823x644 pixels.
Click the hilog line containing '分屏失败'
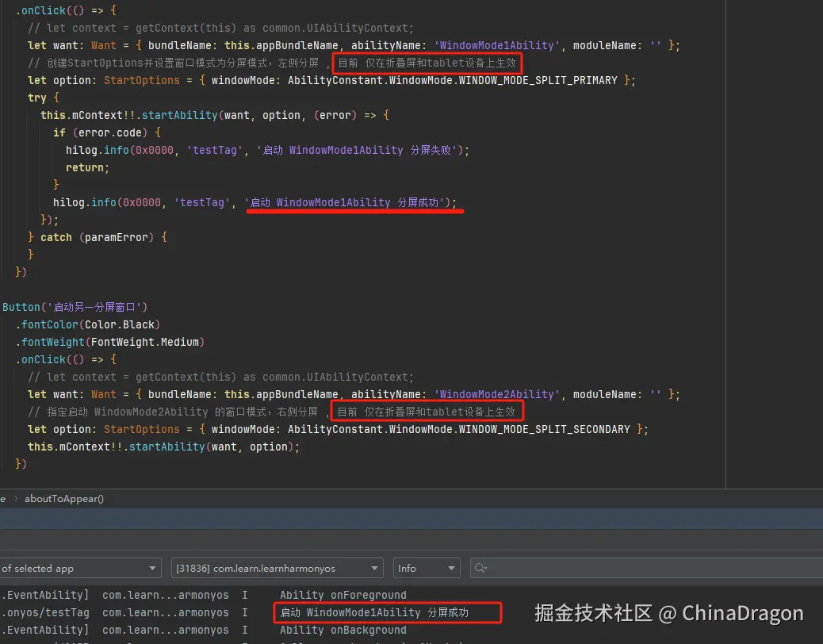[267, 150]
